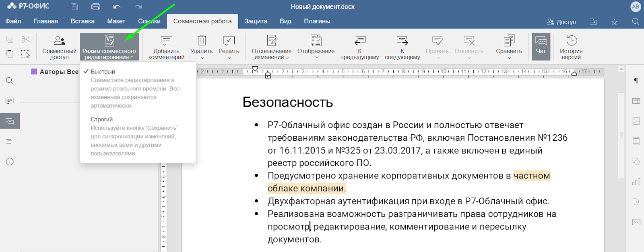
Task: Switch to the Плагины tab
Action: (317, 21)
